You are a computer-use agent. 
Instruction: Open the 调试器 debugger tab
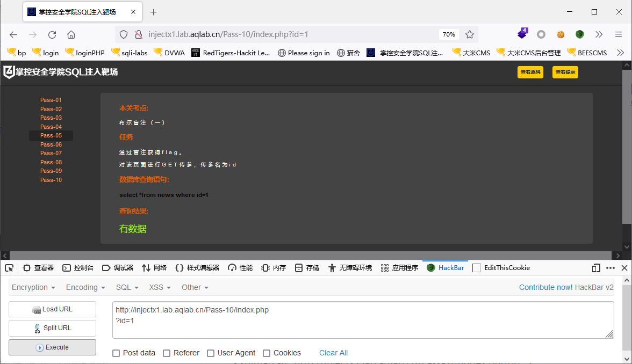click(x=117, y=268)
